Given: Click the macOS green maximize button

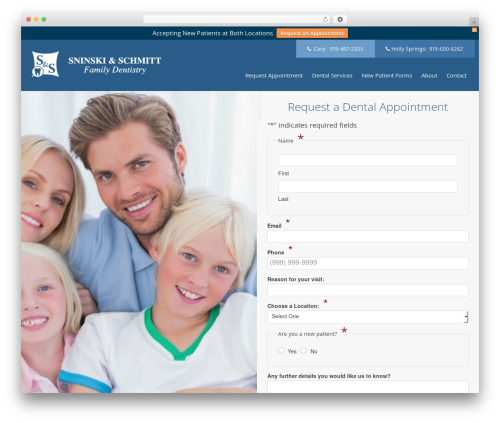Looking at the screenshot, I should 44,20.
